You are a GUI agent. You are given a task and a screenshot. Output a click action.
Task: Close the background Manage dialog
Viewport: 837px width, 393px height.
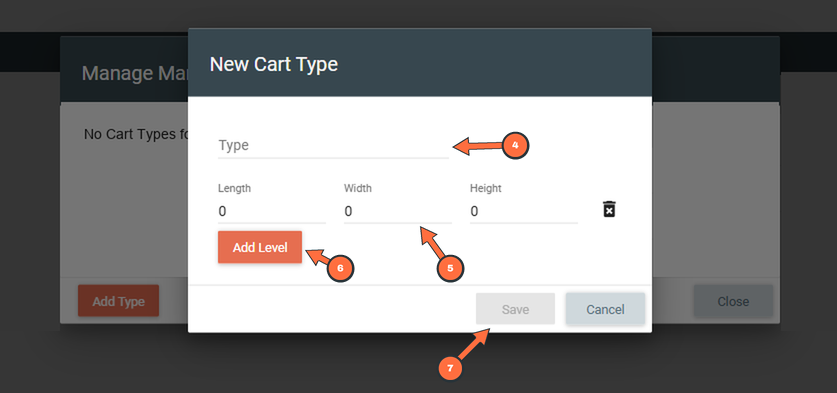coord(733,301)
